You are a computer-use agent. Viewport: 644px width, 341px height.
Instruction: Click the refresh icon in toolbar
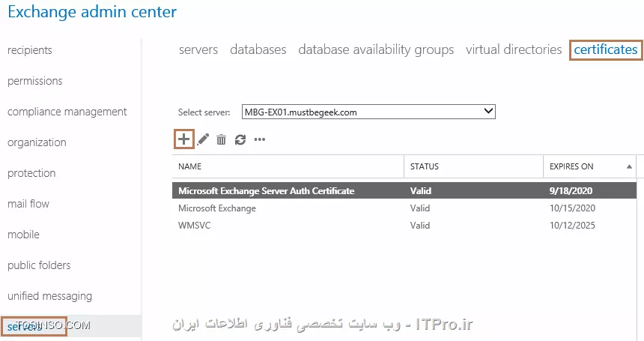tap(240, 139)
